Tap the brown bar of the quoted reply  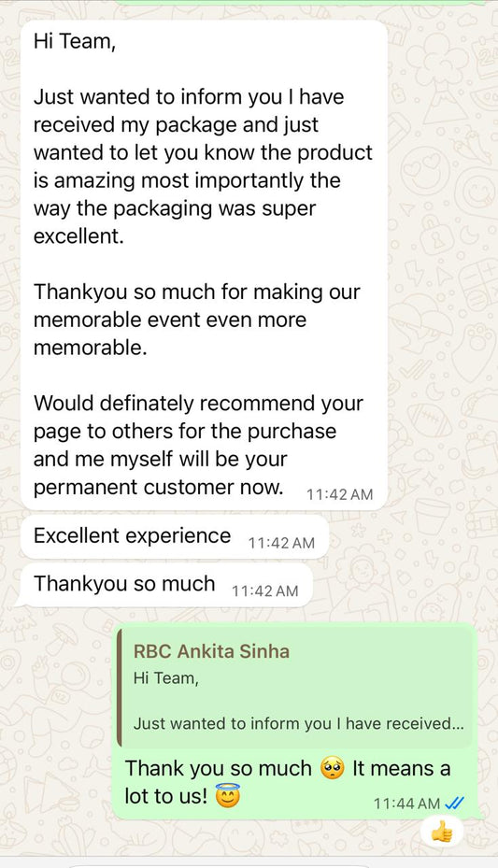pyautogui.click(x=120, y=690)
